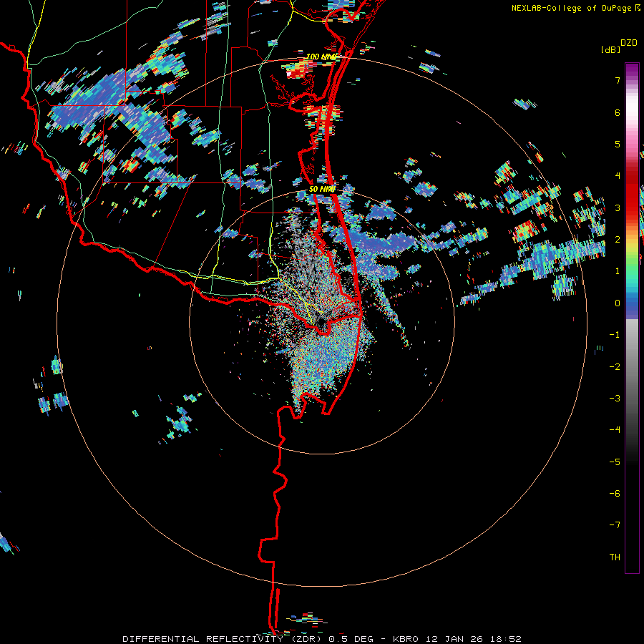The image size is (644, 644).
Task: Click the "100 NMI" range ring label
Action: (x=321, y=57)
